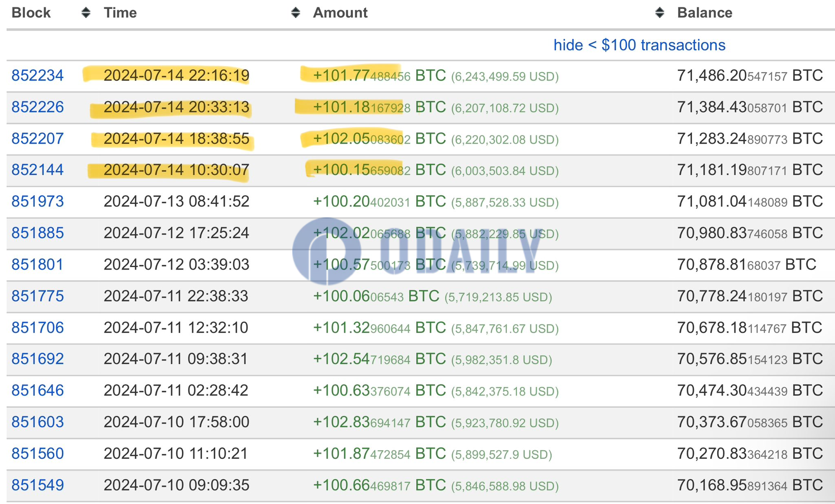835x504 pixels.
Task: Select time 2024-07-10 09:09:35
Action: click(x=176, y=485)
